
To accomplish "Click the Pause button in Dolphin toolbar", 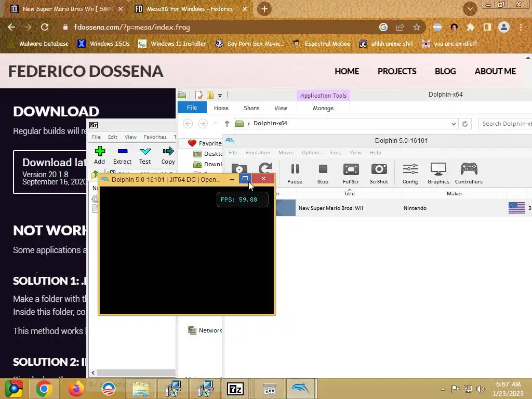I will [x=295, y=174].
